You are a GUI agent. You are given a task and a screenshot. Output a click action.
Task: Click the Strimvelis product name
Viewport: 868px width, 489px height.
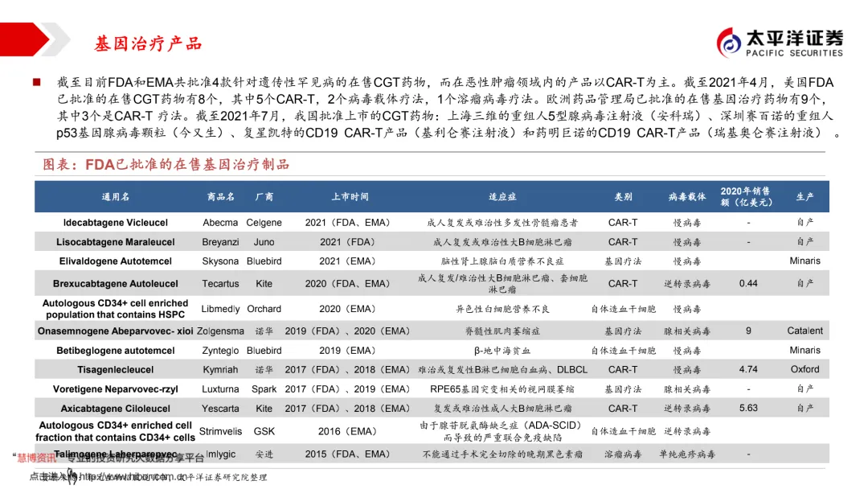[220, 431]
